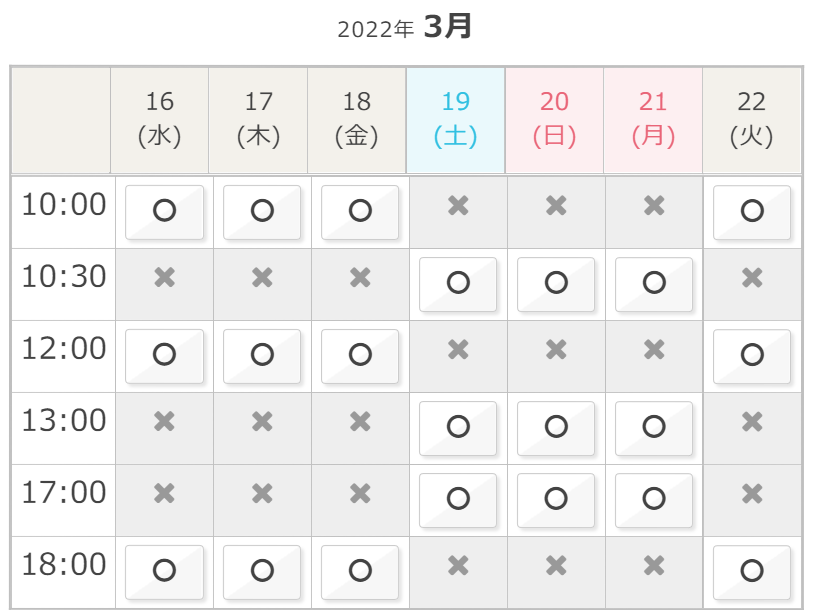Click the Saturday 19 column header
Image resolution: width=819 pixels, height=610 pixels.
click(x=456, y=119)
